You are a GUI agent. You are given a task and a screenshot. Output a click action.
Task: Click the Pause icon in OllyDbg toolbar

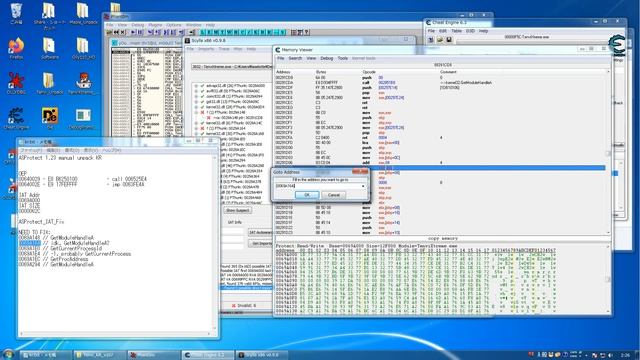click(x=140, y=32)
